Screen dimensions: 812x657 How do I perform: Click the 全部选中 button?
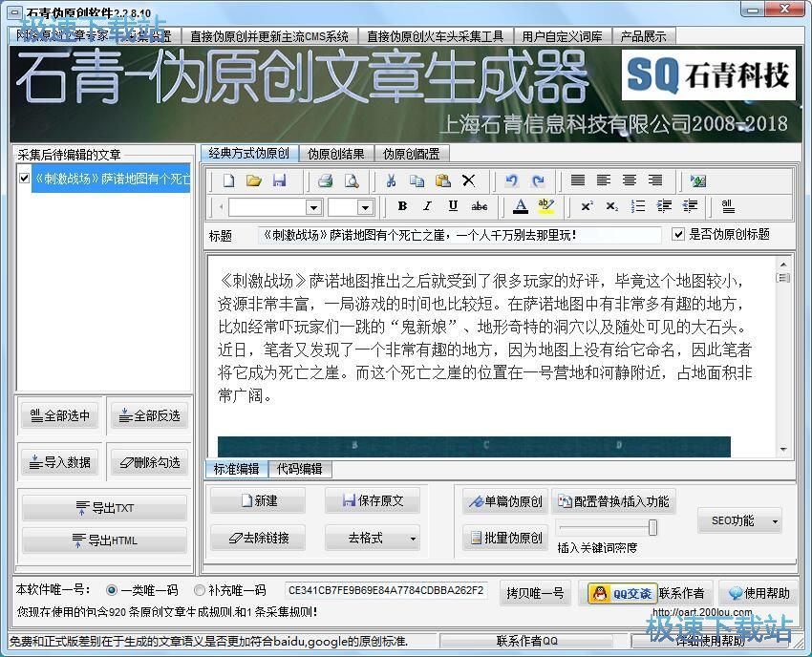60,415
